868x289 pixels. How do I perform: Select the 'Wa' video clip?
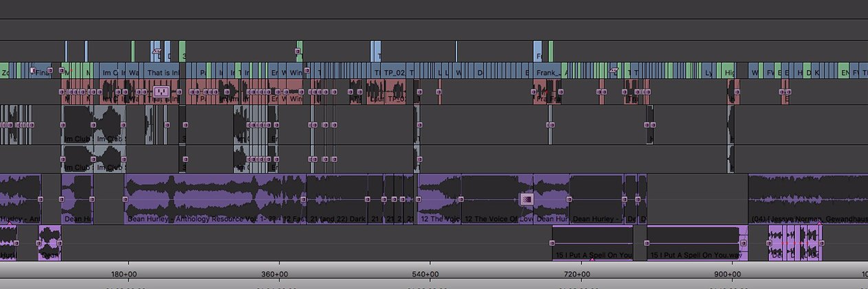133,71
